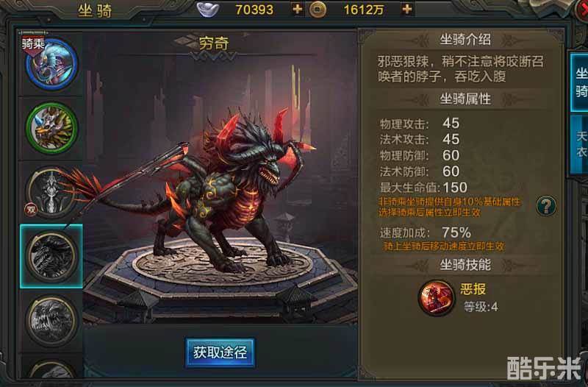The height and width of the screenshot is (387, 588).
Task: Choose the silver winged mount with 双 badge
Action: pyautogui.click(x=51, y=193)
